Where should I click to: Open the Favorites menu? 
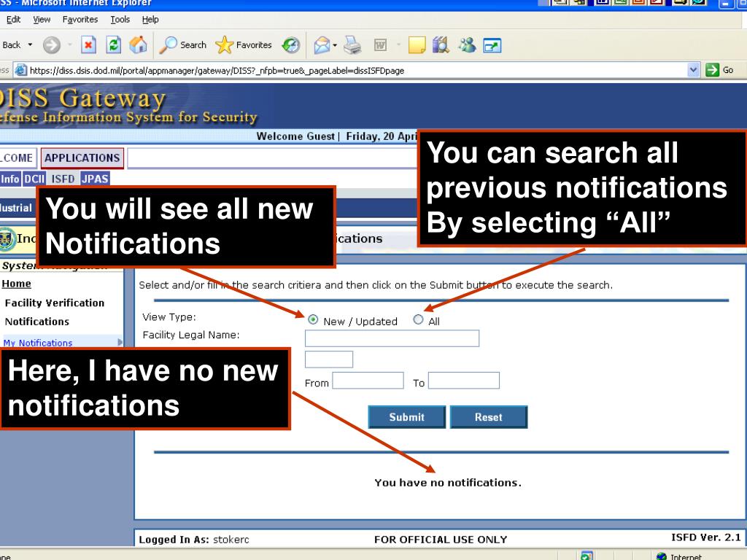[x=80, y=20]
